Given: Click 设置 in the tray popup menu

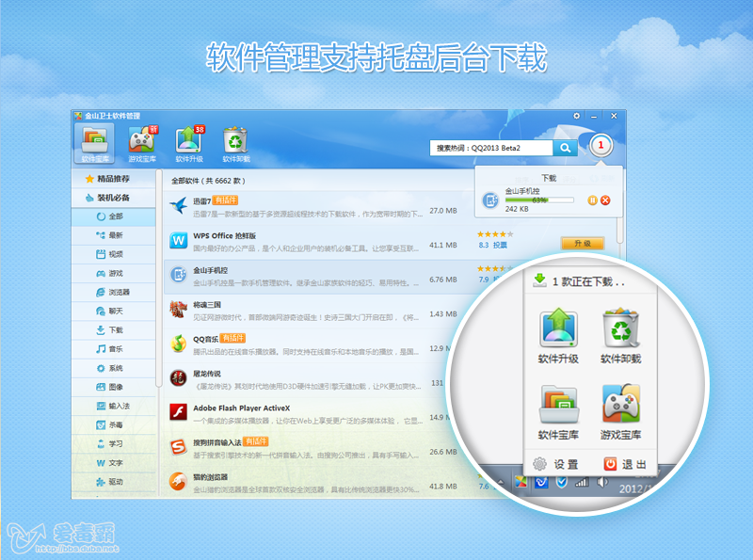Looking at the screenshot, I should [x=556, y=464].
